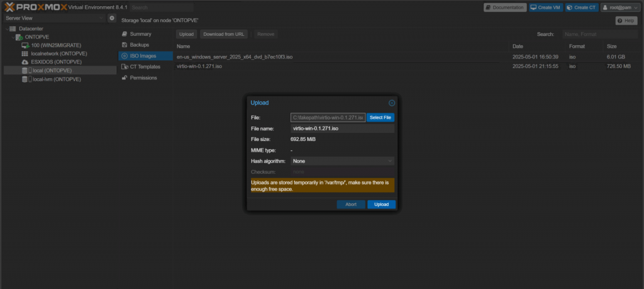Click the Datacenter server icon
Image resolution: width=644 pixels, height=289 pixels.
pyautogui.click(x=13, y=29)
